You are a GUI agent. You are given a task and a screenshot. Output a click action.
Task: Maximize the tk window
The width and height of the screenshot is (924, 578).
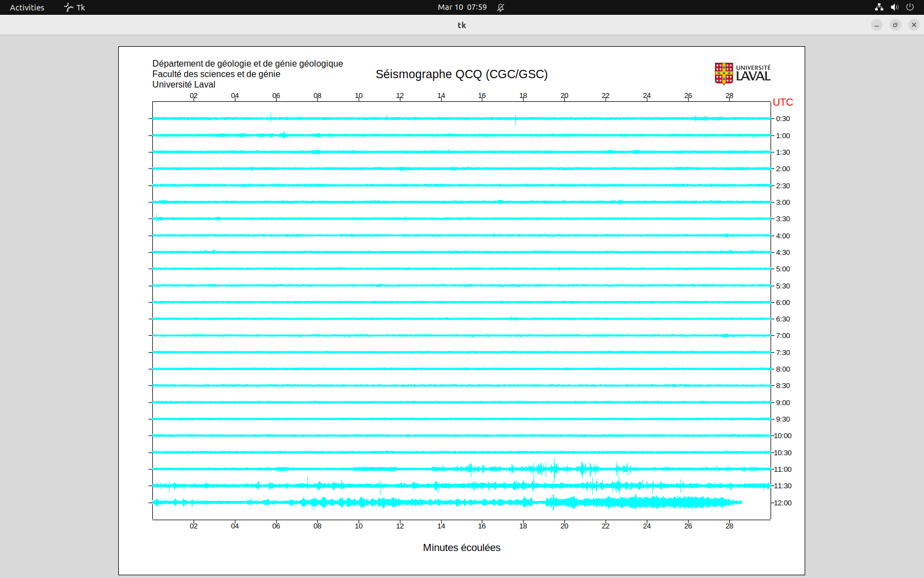tap(895, 25)
